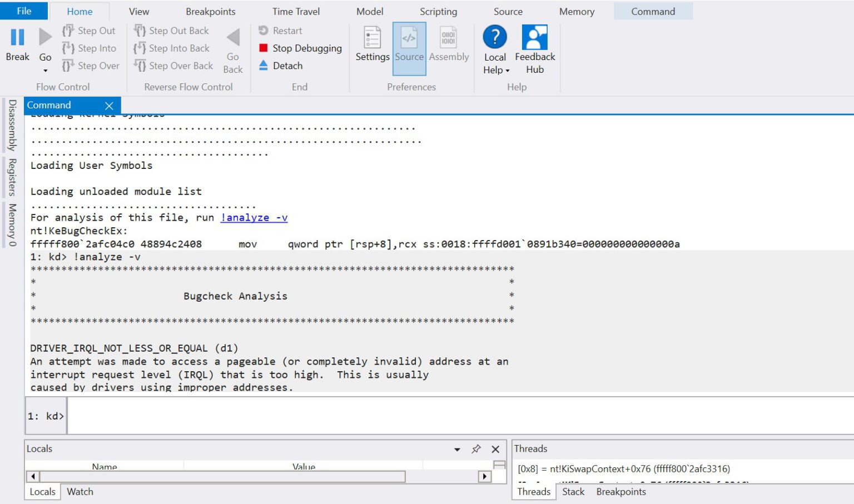Image resolution: width=854 pixels, height=504 pixels.
Task: Toggle Source mode preference
Action: (409, 49)
